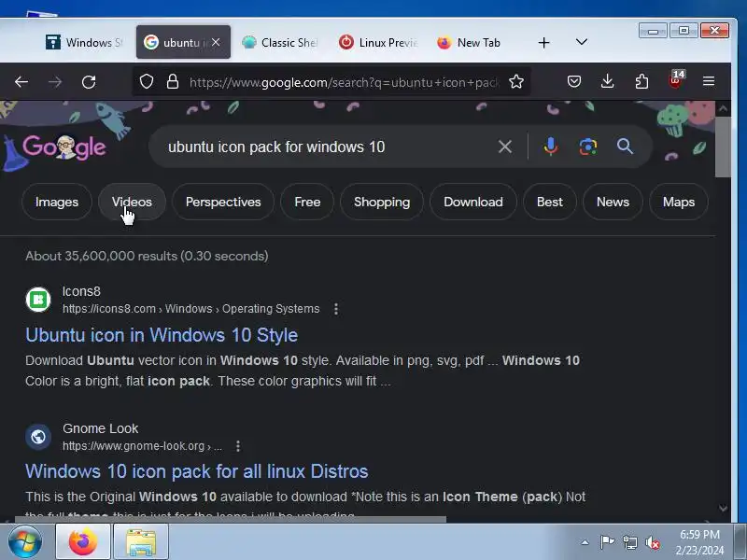The width and height of the screenshot is (747, 560).
Task: Open the Ubuntu icon in Windows 10 Style link
Action: 162,335
